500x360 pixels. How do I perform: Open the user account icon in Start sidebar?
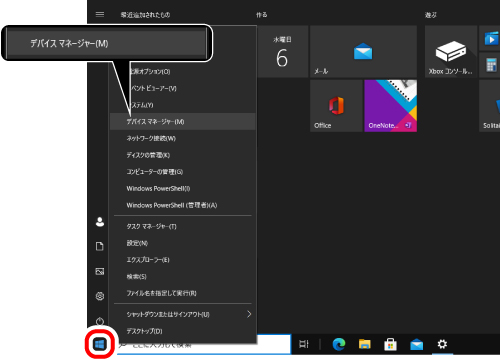click(100, 222)
